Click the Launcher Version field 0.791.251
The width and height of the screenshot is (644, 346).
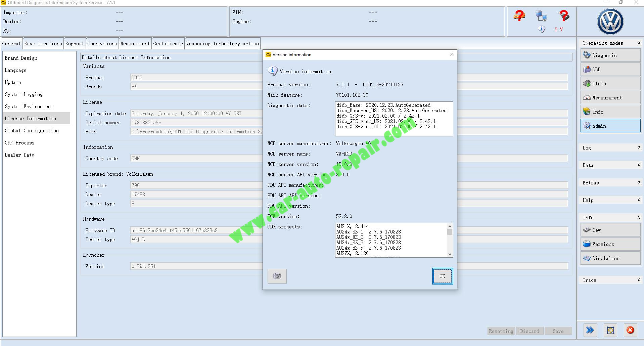click(x=197, y=266)
